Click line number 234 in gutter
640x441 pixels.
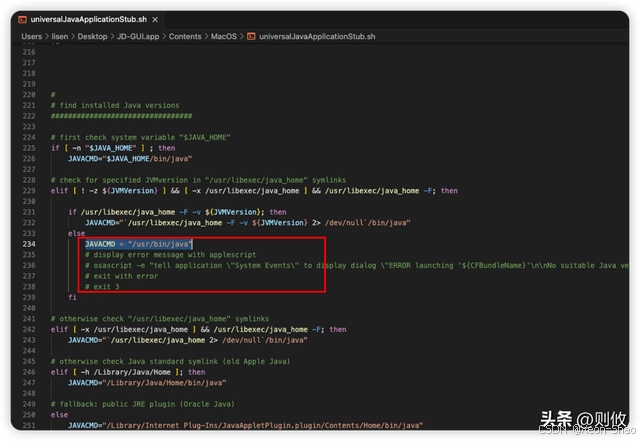point(29,244)
